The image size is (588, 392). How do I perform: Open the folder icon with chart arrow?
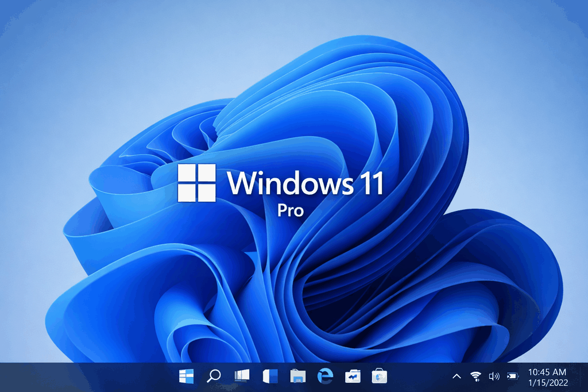point(353,376)
